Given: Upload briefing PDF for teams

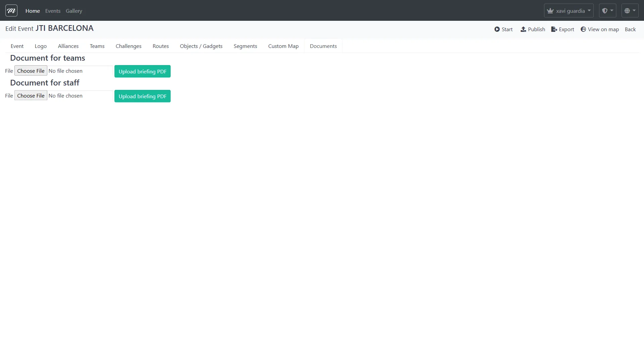Looking at the screenshot, I should tap(142, 71).
